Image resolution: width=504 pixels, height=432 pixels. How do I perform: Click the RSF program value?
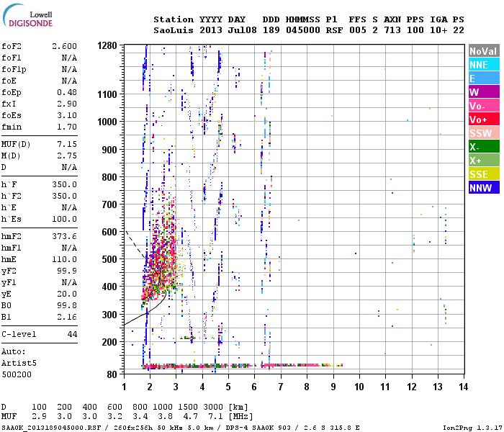click(x=334, y=30)
